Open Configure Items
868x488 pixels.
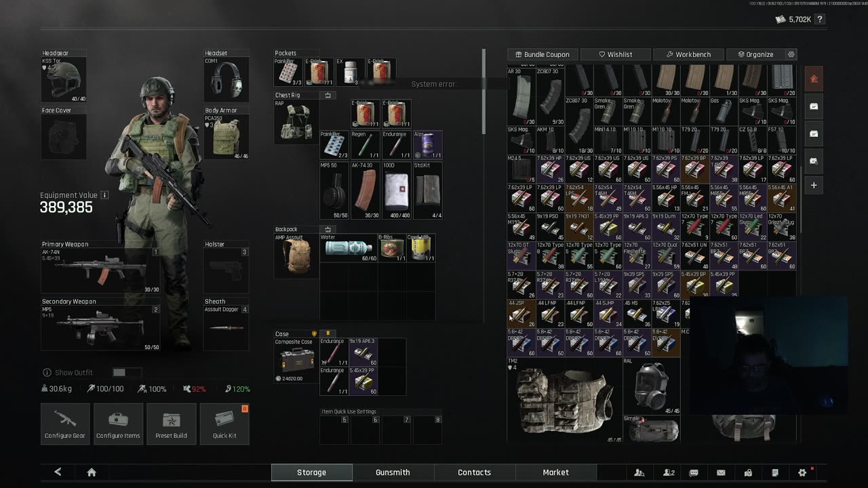118,424
